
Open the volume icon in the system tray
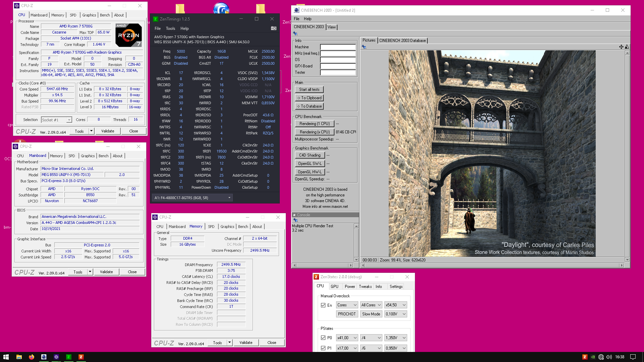[609, 357]
